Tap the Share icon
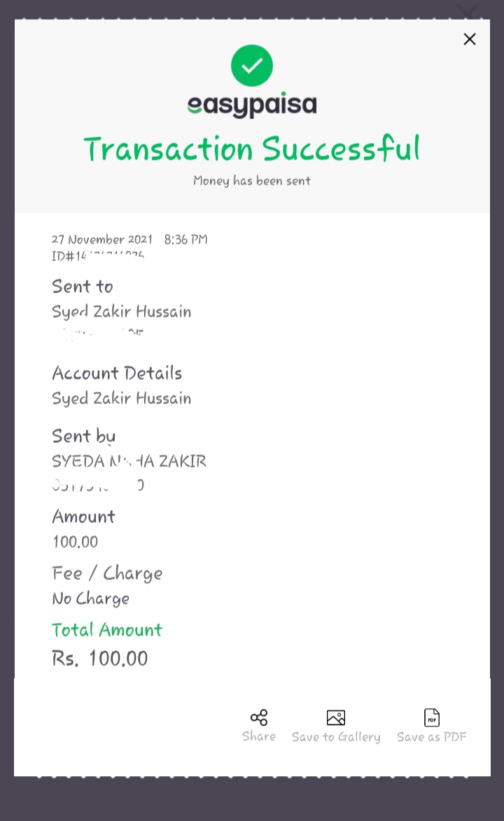 [259, 717]
